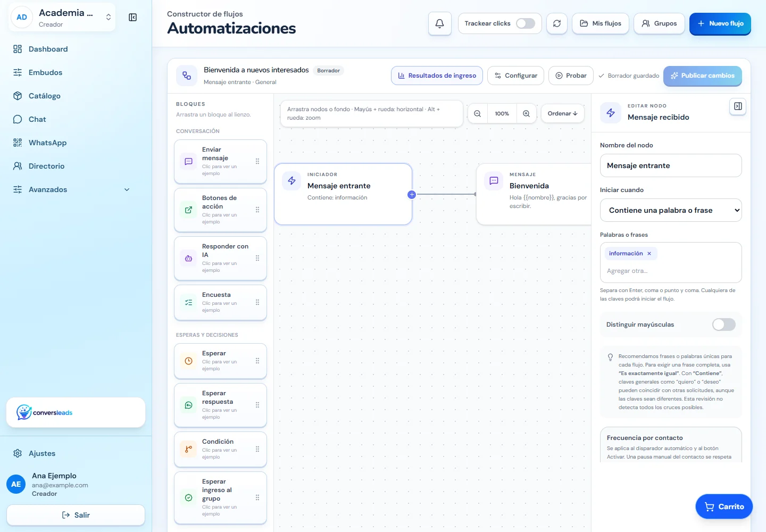Open the notifications bell

tap(440, 23)
